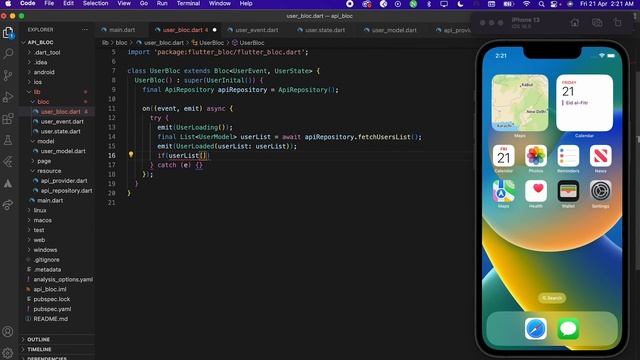The image size is (640, 360).
Task: Open the Wi-Fi menu bar icon
Action: click(x=527, y=4)
